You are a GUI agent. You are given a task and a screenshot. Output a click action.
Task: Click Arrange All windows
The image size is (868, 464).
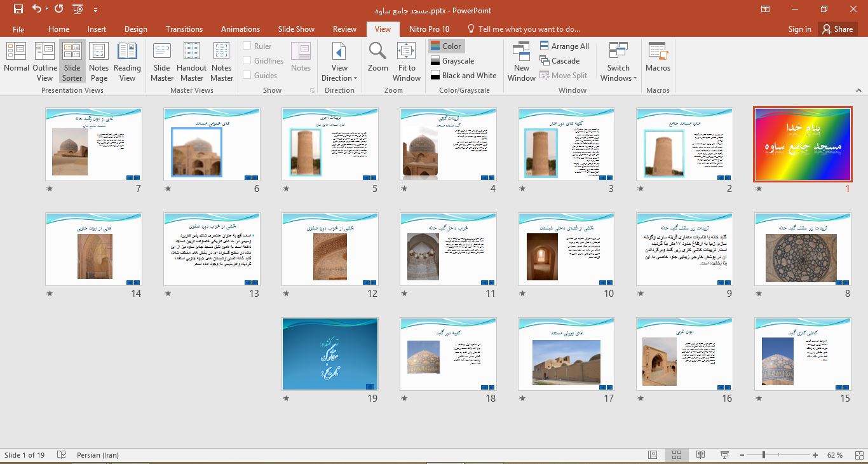pyautogui.click(x=564, y=46)
